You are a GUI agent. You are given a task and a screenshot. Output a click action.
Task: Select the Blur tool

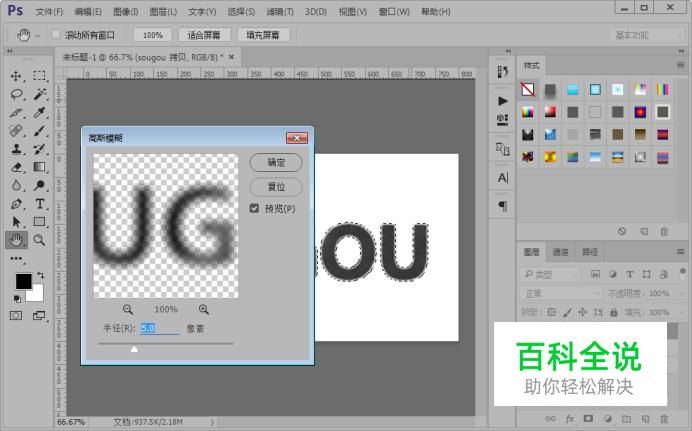(16, 185)
